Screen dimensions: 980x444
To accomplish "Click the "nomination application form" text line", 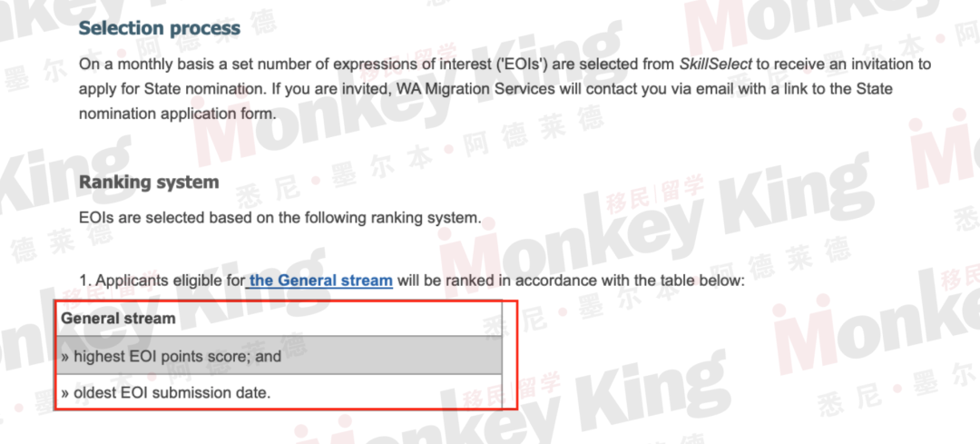I will point(176,114).
